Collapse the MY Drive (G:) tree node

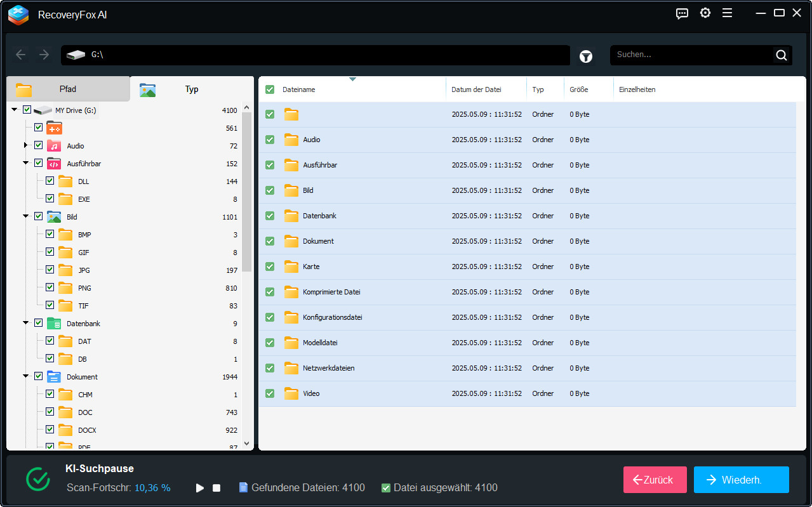[15, 110]
